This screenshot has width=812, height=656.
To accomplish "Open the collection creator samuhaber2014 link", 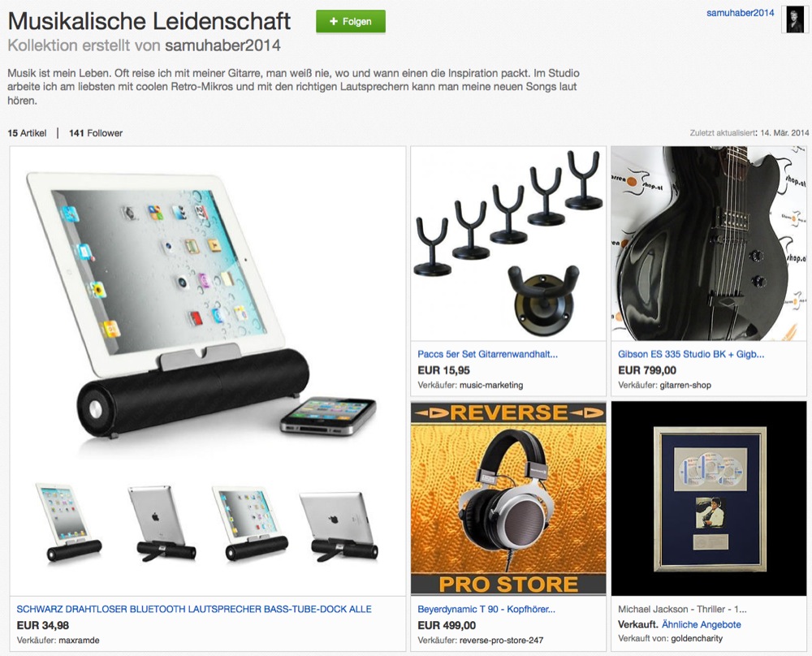I will pos(222,45).
